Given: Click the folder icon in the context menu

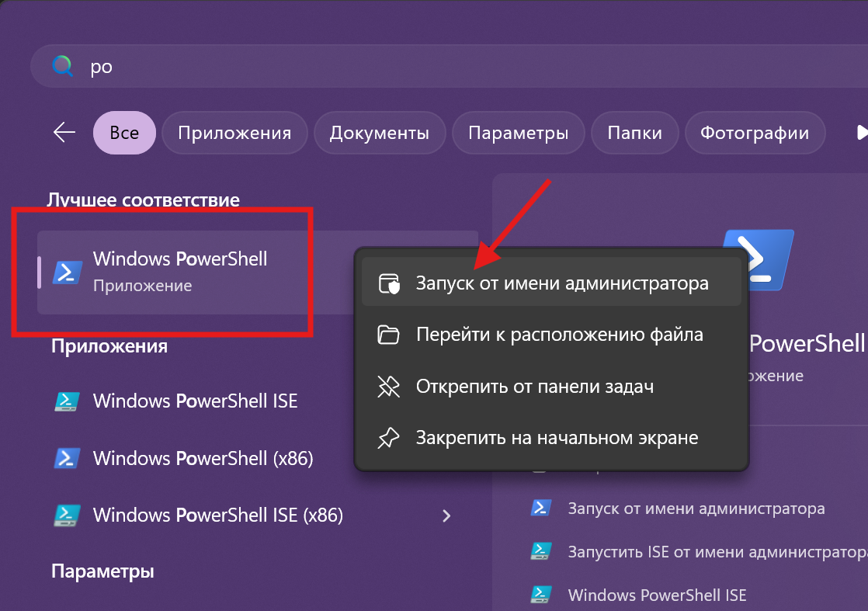Looking at the screenshot, I should [x=389, y=334].
